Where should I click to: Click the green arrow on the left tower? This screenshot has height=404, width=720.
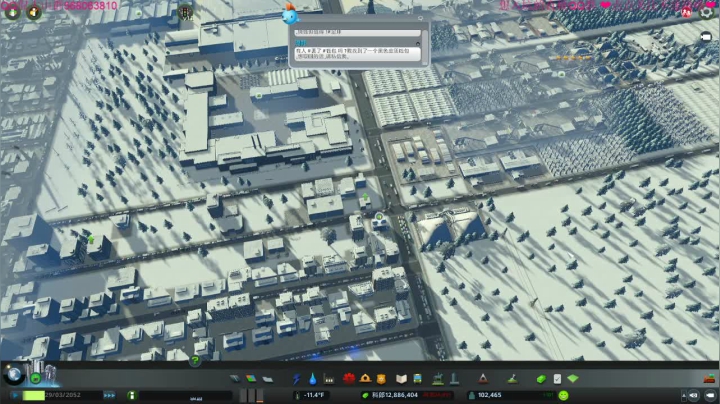[x=91, y=240]
